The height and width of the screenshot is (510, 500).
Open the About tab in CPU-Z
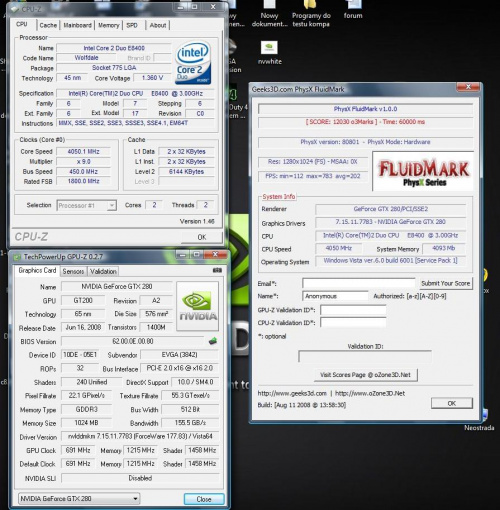(158, 25)
